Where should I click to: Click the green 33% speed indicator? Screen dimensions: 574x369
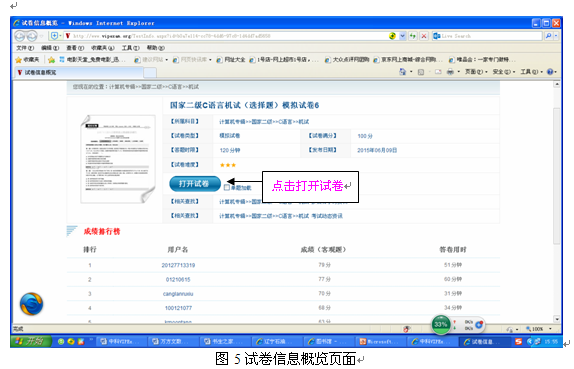click(440, 324)
